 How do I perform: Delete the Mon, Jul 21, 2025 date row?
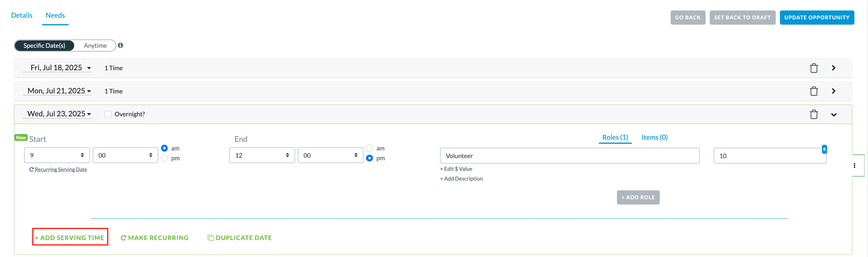pyautogui.click(x=814, y=91)
